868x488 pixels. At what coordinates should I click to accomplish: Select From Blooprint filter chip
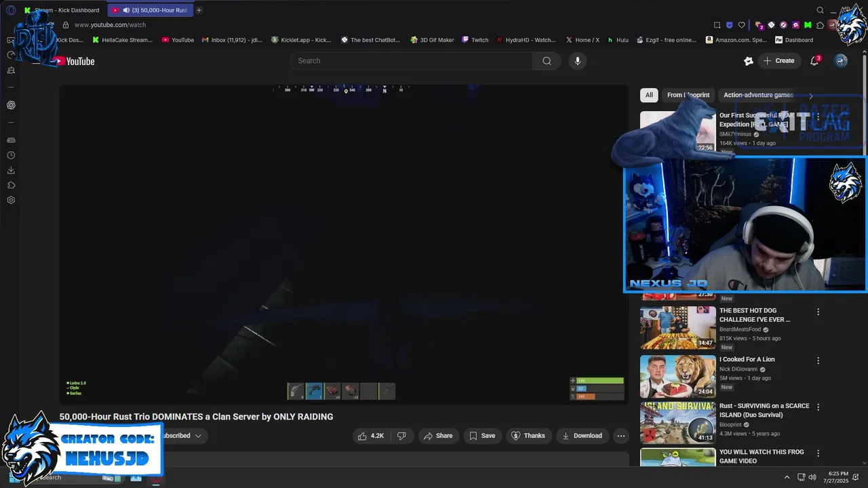click(688, 96)
